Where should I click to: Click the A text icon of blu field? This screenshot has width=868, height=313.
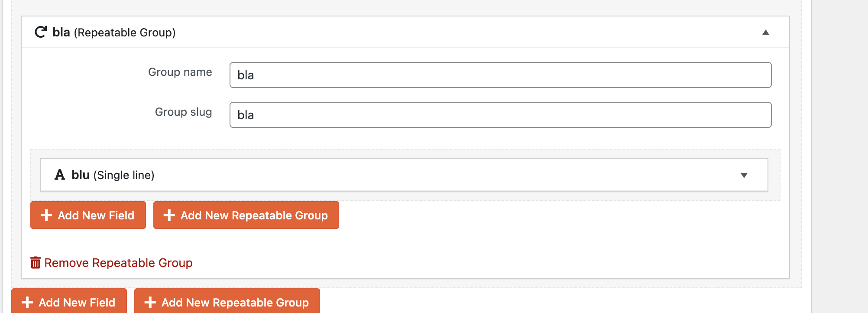pyautogui.click(x=60, y=175)
